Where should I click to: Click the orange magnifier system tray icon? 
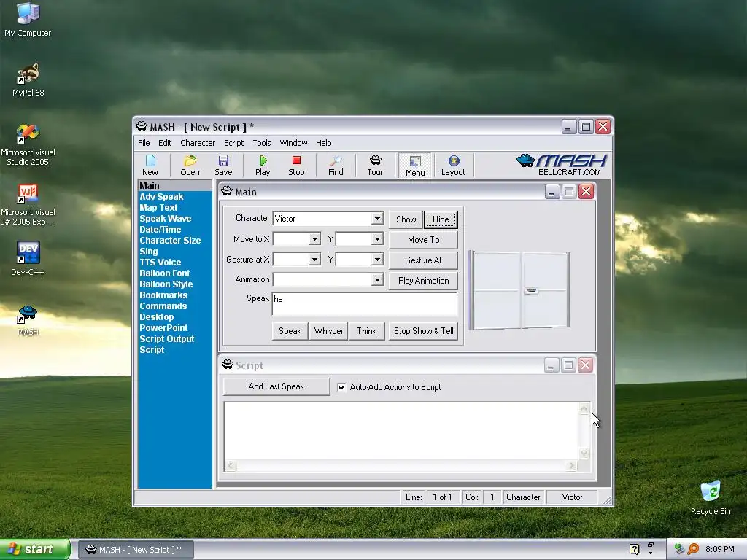693,549
